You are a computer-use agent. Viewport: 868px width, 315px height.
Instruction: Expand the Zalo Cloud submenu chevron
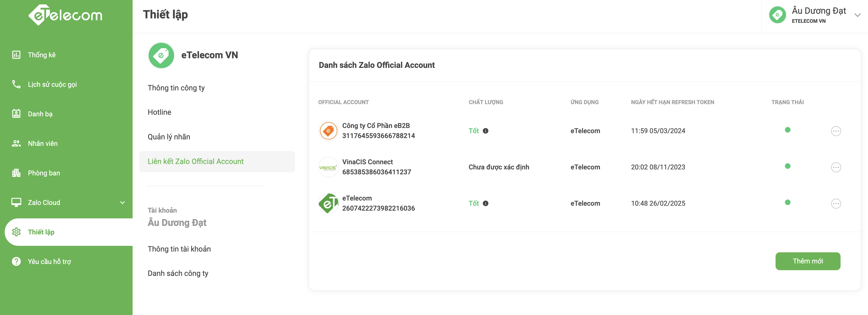pos(122,203)
